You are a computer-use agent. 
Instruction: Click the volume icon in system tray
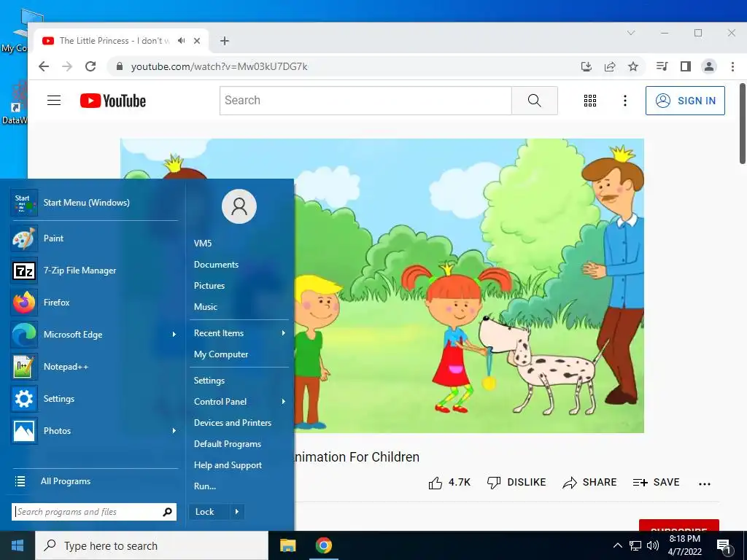(653, 545)
